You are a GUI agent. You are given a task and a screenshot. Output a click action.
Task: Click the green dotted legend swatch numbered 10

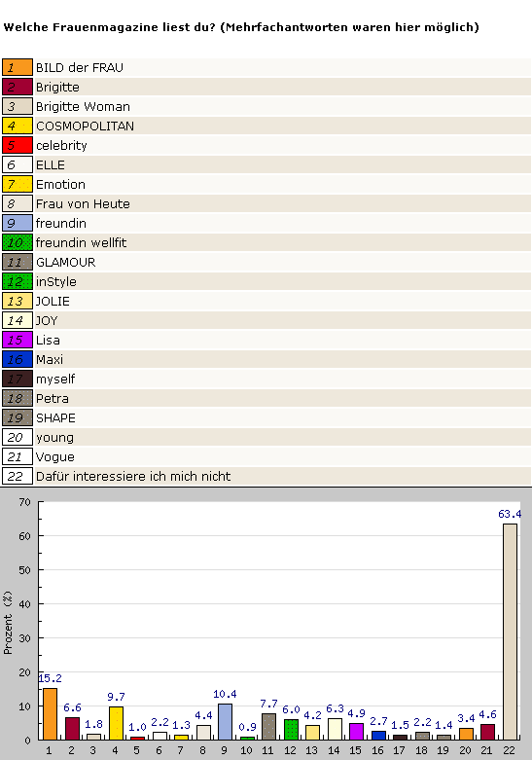pyautogui.click(x=18, y=242)
